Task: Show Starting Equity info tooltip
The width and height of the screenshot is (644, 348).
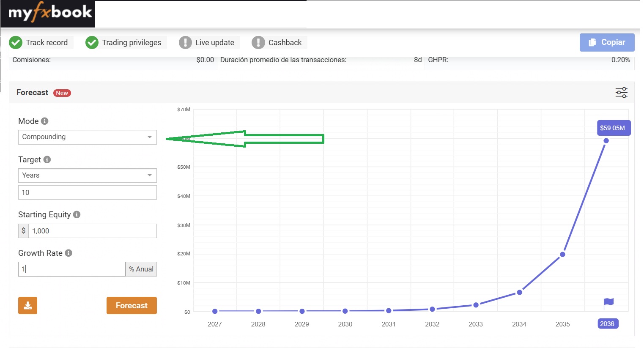Action: pyautogui.click(x=77, y=214)
